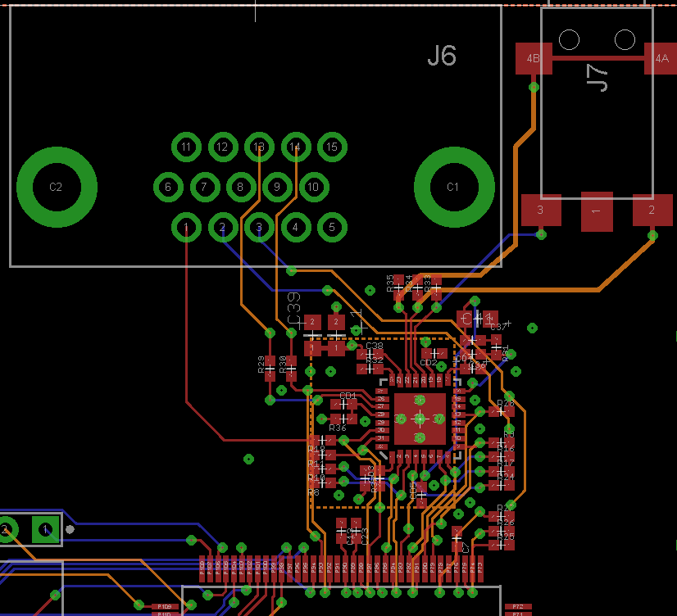Screen dimensions: 677x616
Task: Select pin 11 of connector J6
Action: click(x=187, y=147)
